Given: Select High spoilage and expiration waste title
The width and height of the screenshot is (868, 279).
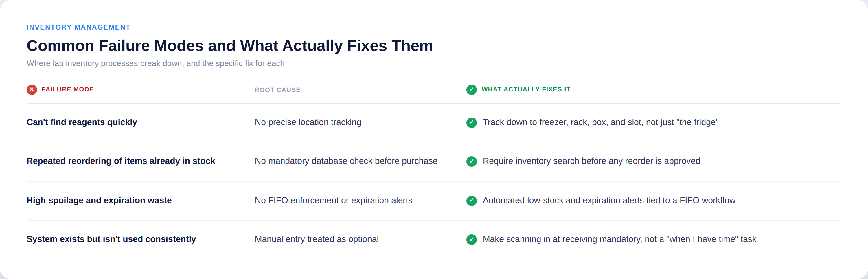Looking at the screenshot, I should click(99, 200).
